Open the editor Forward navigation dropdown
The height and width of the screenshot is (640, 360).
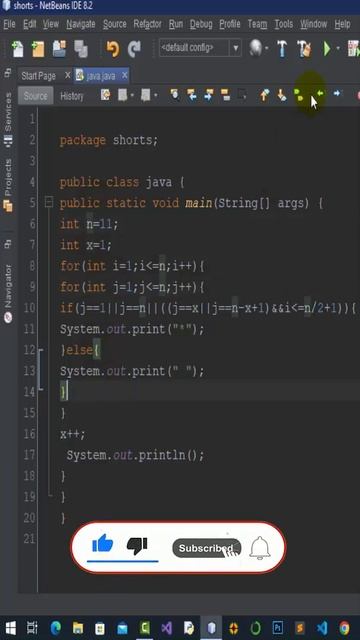pos(156,96)
